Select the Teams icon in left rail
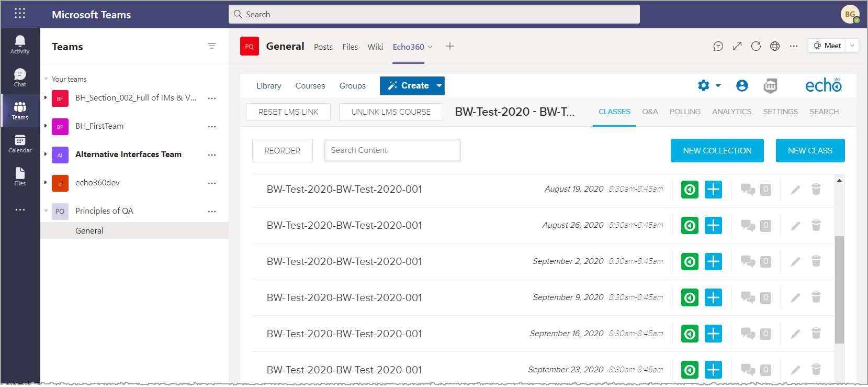868x387 pixels. pyautogui.click(x=20, y=110)
